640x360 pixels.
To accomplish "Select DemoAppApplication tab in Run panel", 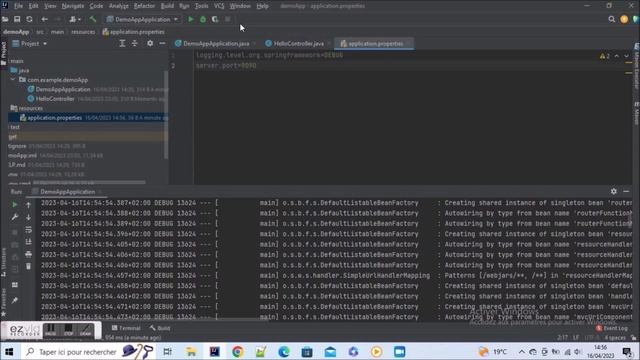I will (67, 191).
